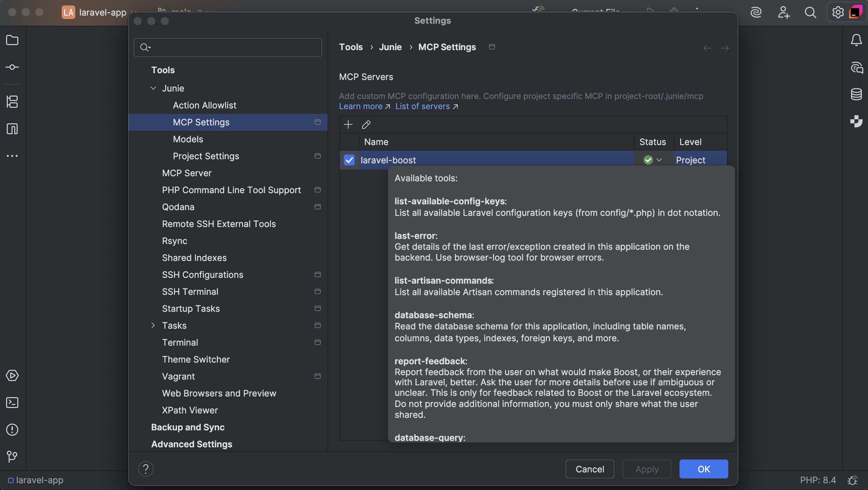The height and width of the screenshot is (490, 868).
Task: Sort by the Name column header
Action: [x=497, y=142]
